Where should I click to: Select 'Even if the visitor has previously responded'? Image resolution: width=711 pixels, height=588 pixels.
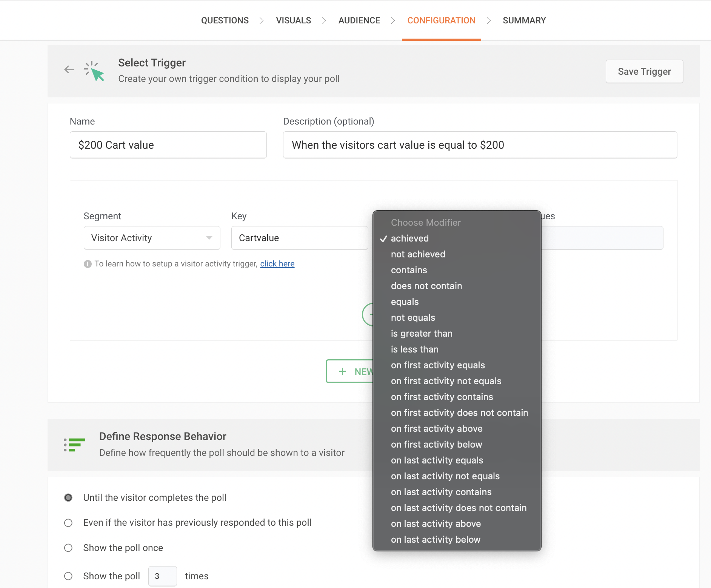[68, 523]
